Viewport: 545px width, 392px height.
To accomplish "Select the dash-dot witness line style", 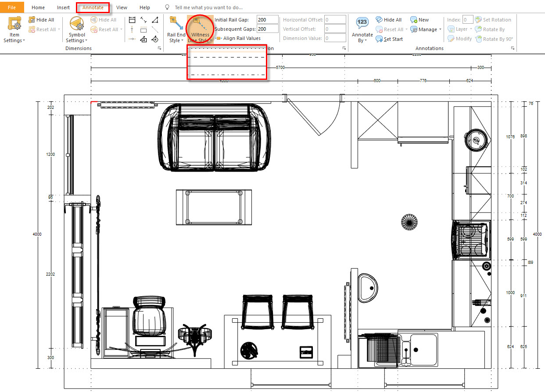I will pyautogui.click(x=227, y=76).
